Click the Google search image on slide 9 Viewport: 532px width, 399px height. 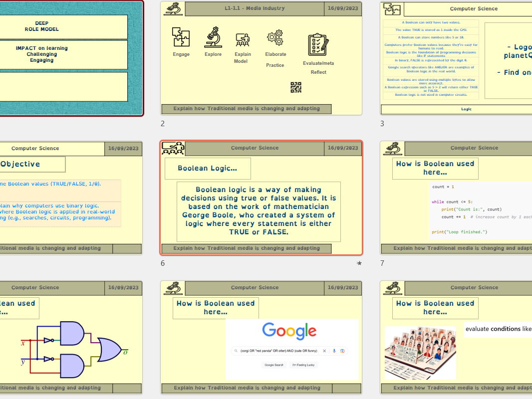coord(292,350)
